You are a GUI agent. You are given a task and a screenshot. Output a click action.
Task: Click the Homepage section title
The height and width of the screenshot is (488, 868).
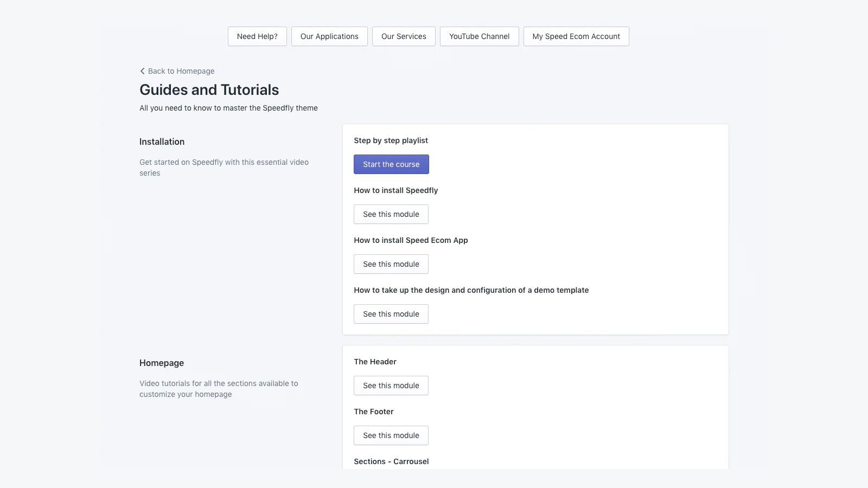pyautogui.click(x=162, y=363)
